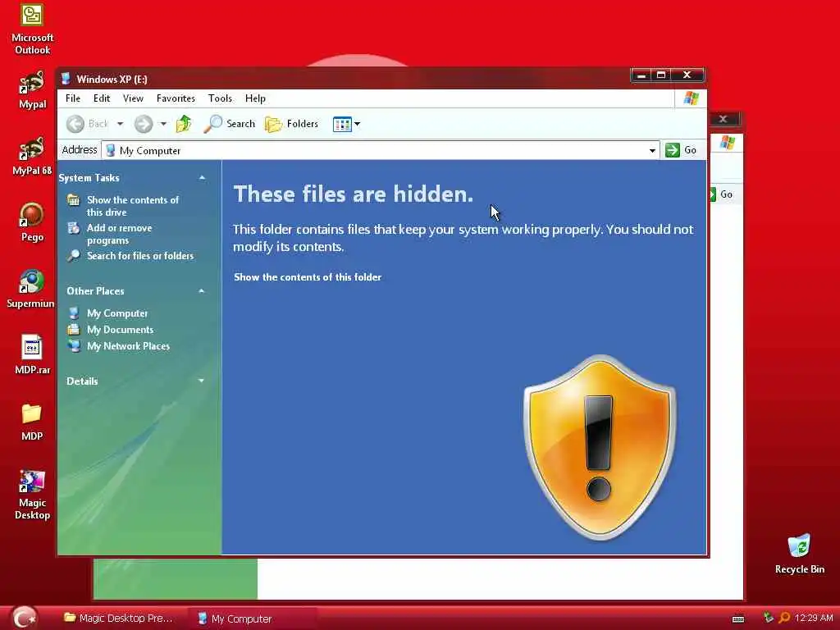Open Back history dropdown arrow
This screenshot has width=840, height=630.
pyautogui.click(x=120, y=124)
